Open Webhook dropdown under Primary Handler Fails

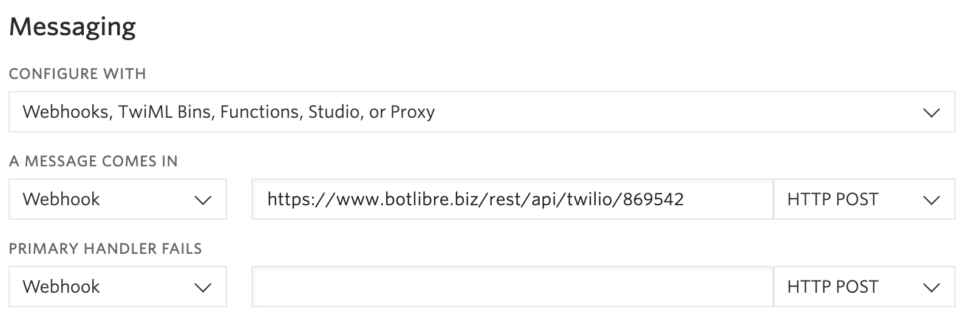pos(118,287)
